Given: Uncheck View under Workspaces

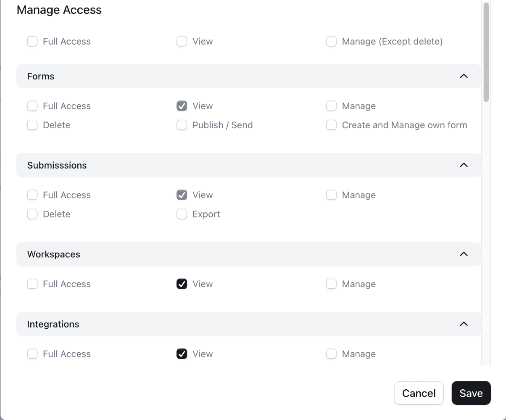Looking at the screenshot, I should pos(182,284).
